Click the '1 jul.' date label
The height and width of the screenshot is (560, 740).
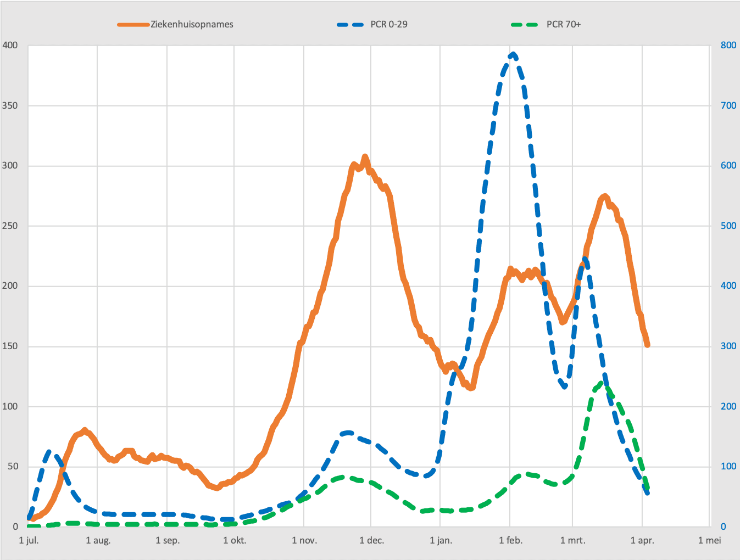[29, 541]
